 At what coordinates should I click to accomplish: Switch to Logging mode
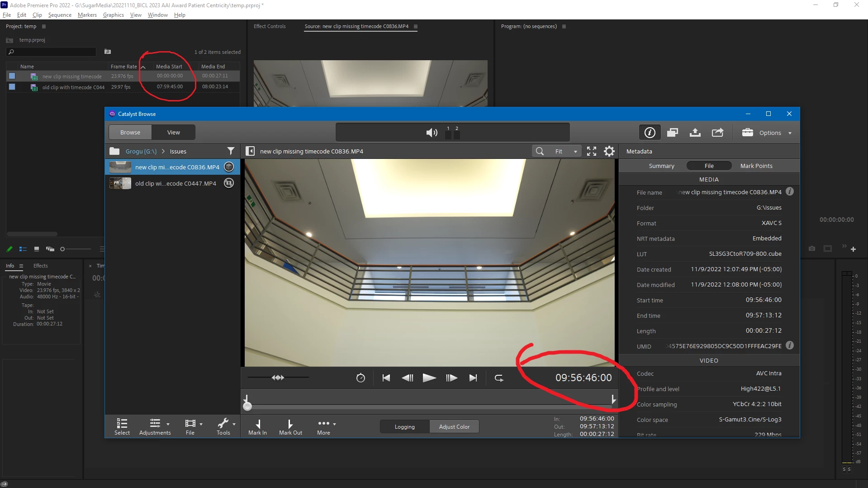[x=404, y=426]
